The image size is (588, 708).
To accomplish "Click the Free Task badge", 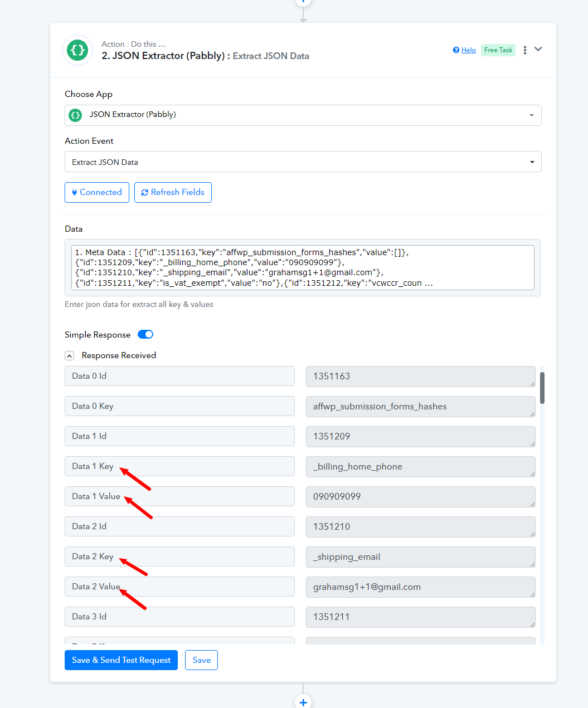I will [x=498, y=50].
